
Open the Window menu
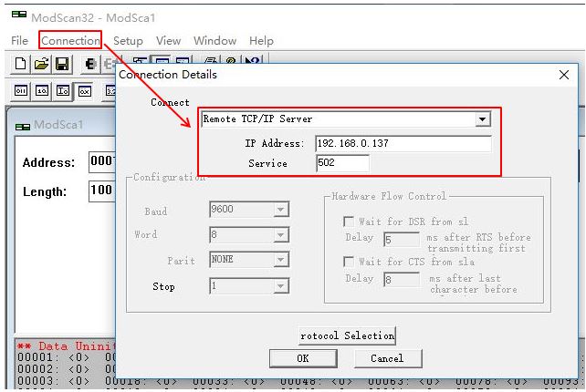[215, 40]
